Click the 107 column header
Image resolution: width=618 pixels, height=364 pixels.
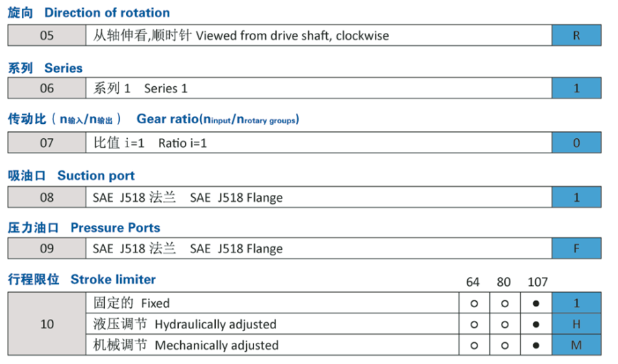538,282
